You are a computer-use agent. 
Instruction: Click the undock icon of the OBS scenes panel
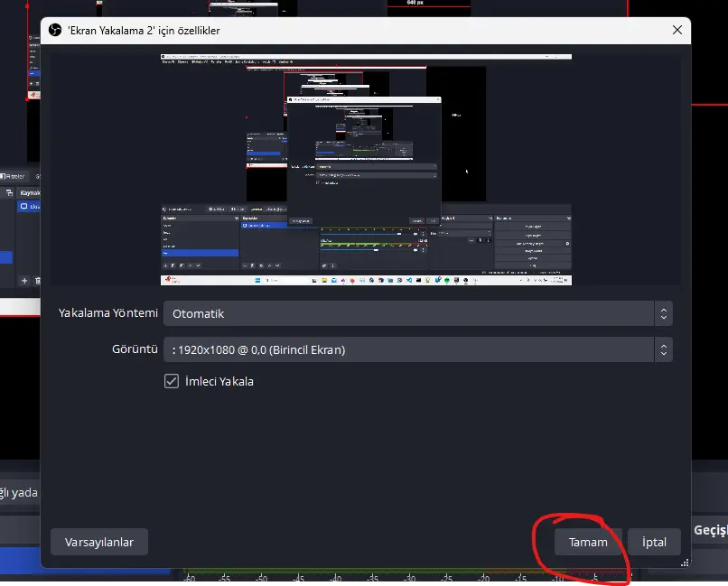click(9, 192)
